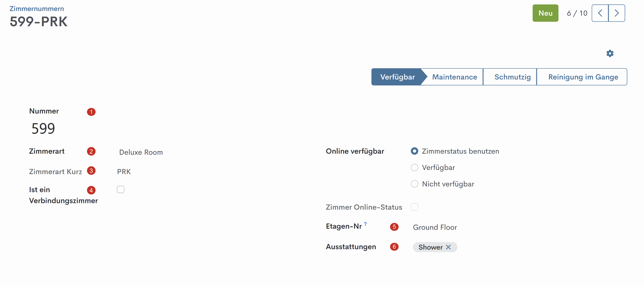The image size is (644, 287).
Task: Set status to Reinigung im Gange
Action: tap(583, 77)
